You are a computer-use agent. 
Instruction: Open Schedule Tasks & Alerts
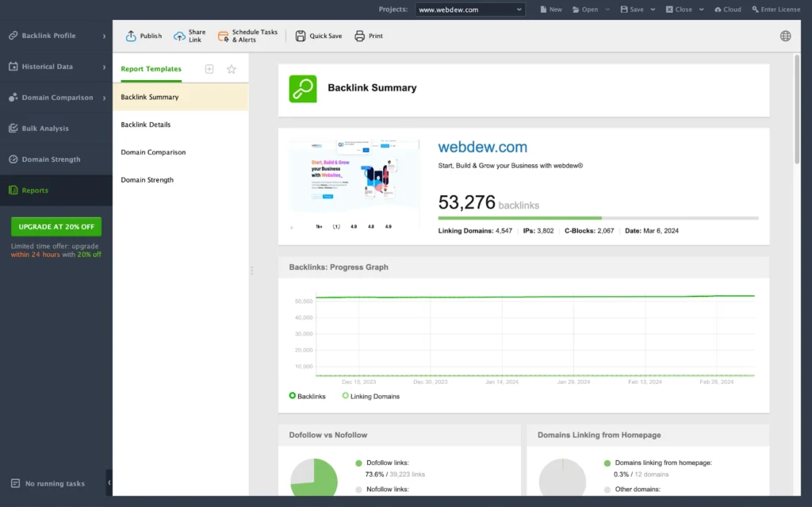224,35
